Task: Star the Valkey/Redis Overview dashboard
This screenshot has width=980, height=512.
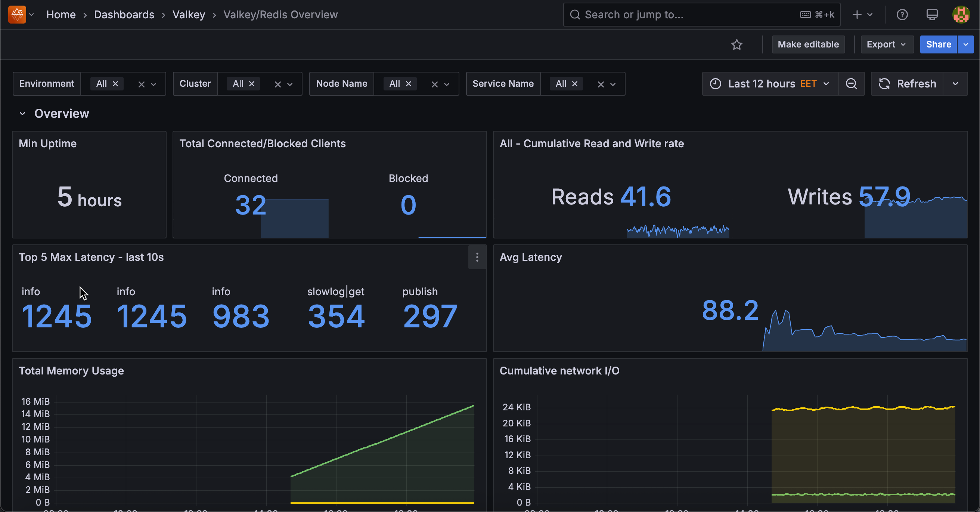Action: [x=737, y=44]
